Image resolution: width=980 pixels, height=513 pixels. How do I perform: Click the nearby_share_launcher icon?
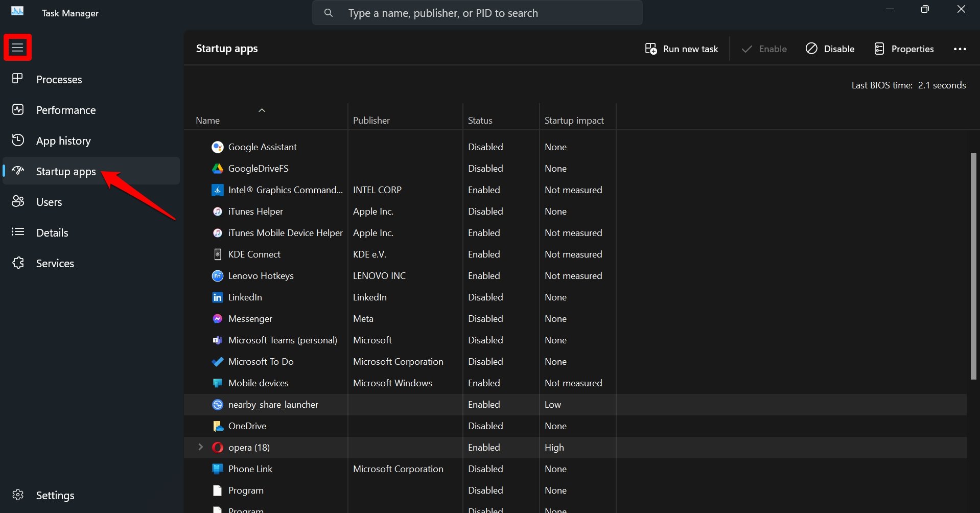[217, 405]
